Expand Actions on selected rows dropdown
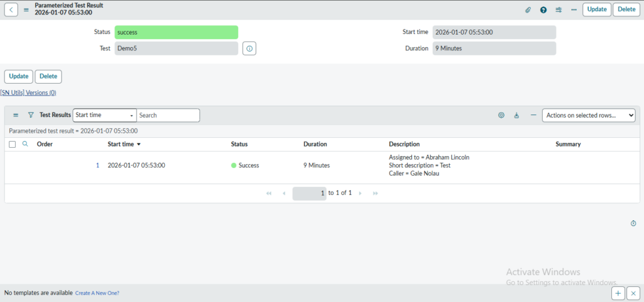 click(x=589, y=115)
